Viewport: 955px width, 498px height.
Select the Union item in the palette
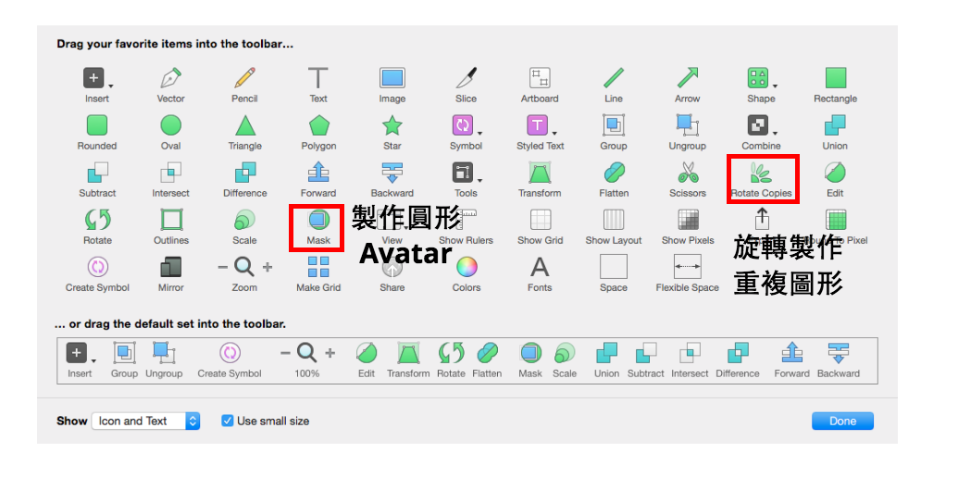tap(835, 133)
